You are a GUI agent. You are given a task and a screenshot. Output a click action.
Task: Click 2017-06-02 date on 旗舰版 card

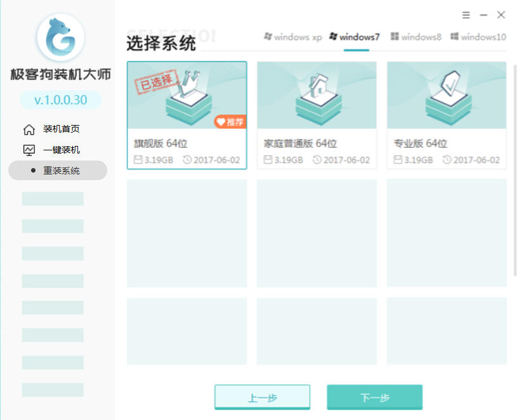pos(216,161)
